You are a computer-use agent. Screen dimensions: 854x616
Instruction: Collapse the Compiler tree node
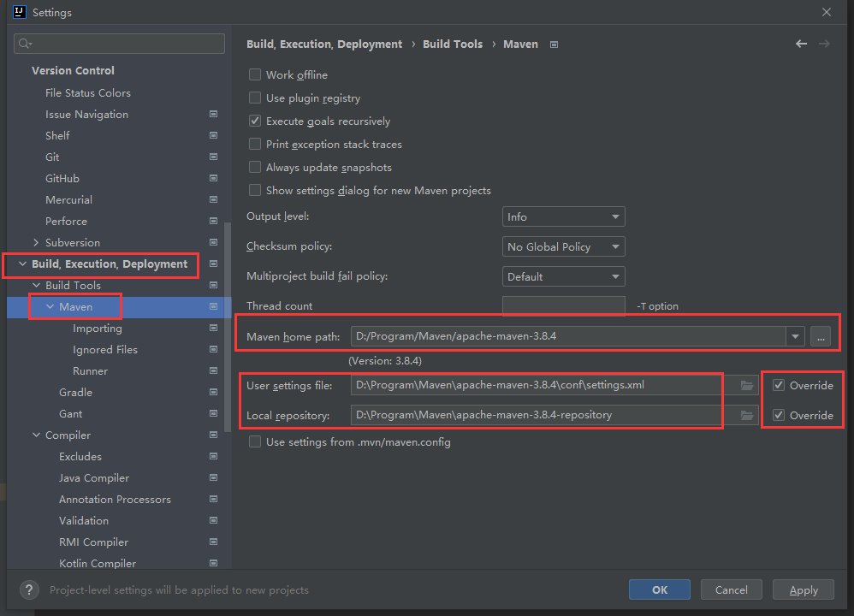[x=36, y=435]
